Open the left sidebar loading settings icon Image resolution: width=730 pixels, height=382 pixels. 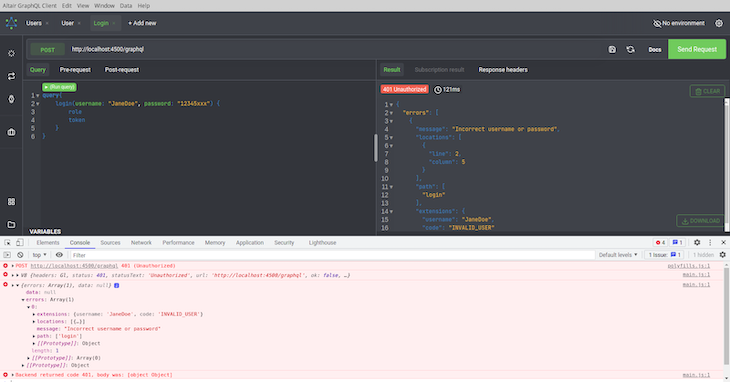[x=11, y=54]
